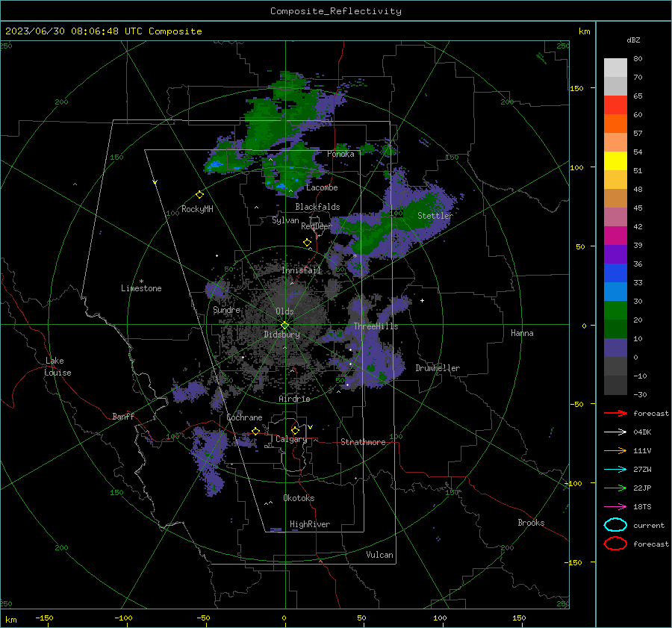Select the slate purple 0–10 dBZ swatch
Screen dimensions: 672x628
click(x=615, y=348)
